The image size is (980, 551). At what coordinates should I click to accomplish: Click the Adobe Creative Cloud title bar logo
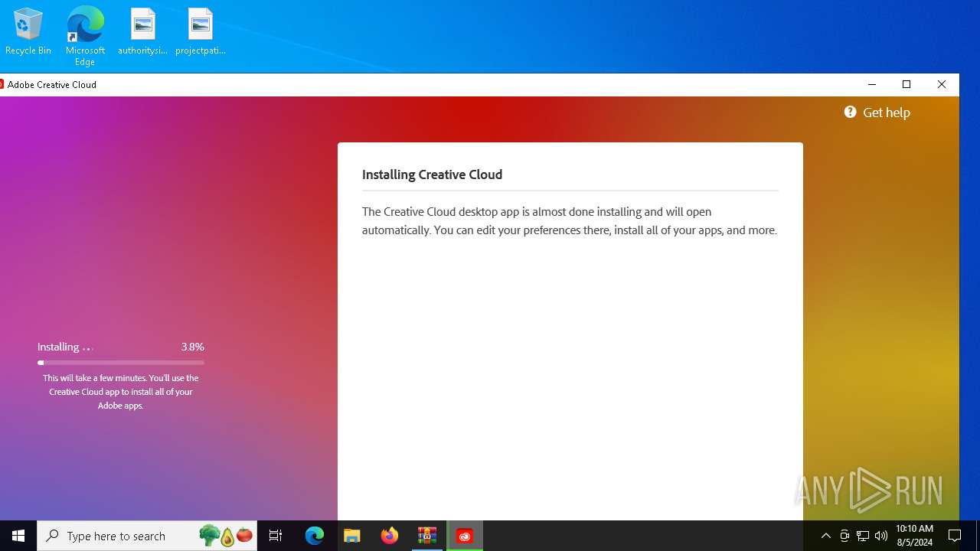(2, 84)
